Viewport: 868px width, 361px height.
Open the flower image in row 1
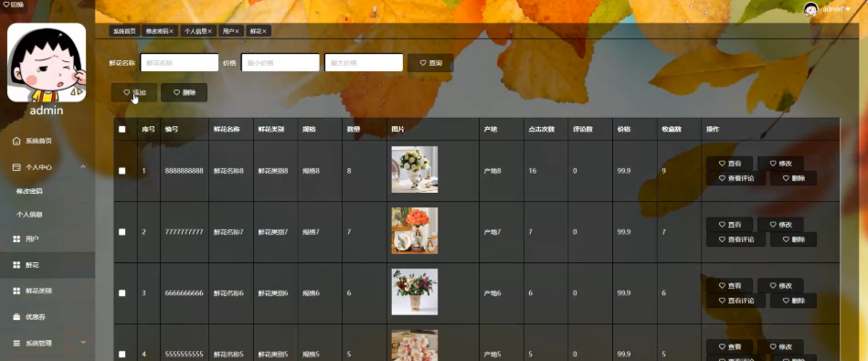pyautogui.click(x=415, y=169)
